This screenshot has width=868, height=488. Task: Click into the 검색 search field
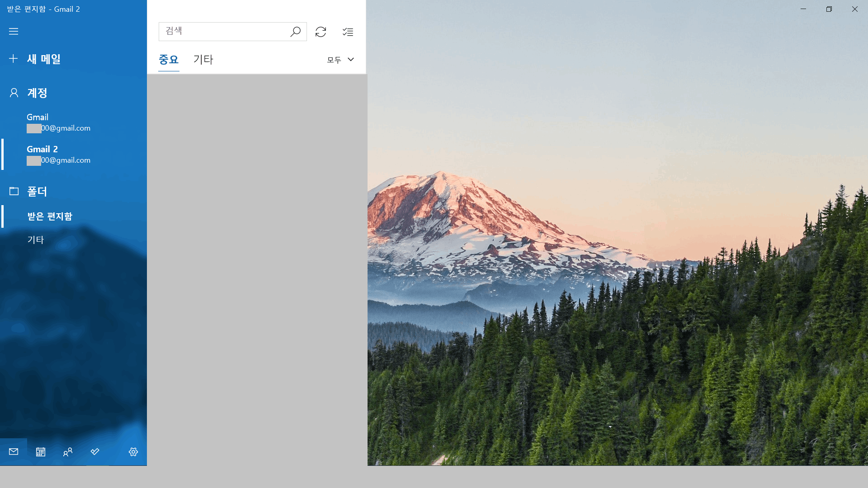pos(224,32)
